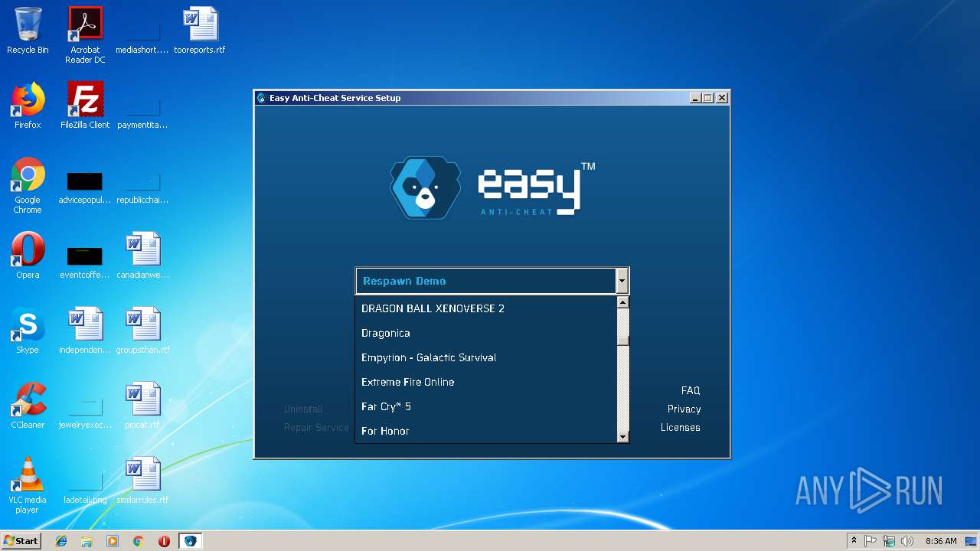Screen dimensions: 980x551
Task: Open the FAQ link
Action: click(691, 390)
